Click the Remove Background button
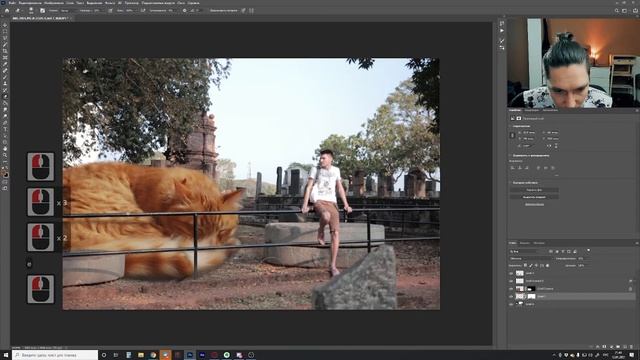640x360 pixels. 534,190
